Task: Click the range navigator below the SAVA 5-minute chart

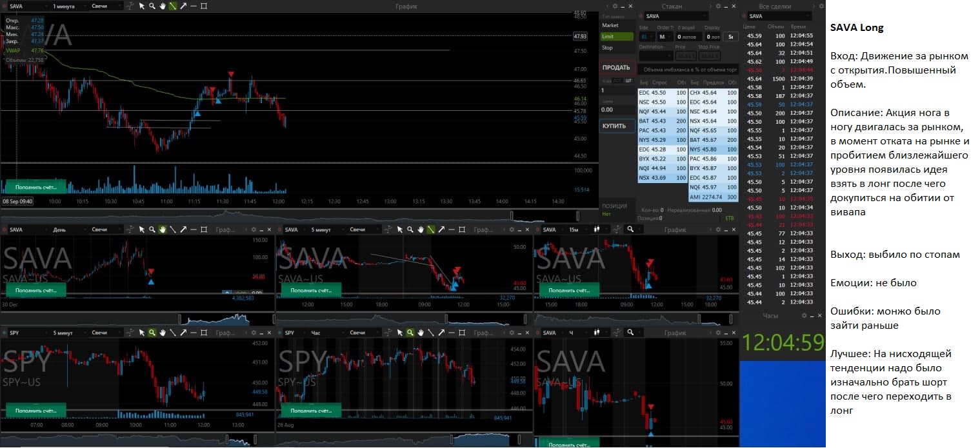Action: click(x=404, y=318)
